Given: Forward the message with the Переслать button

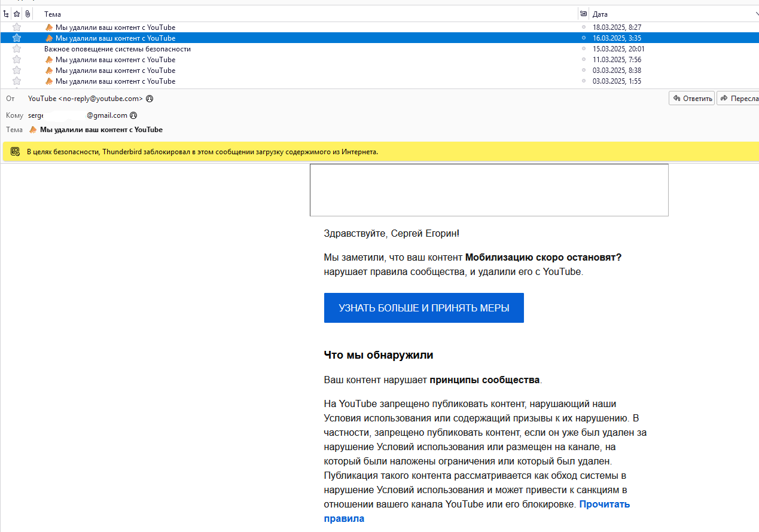Looking at the screenshot, I should pos(738,99).
